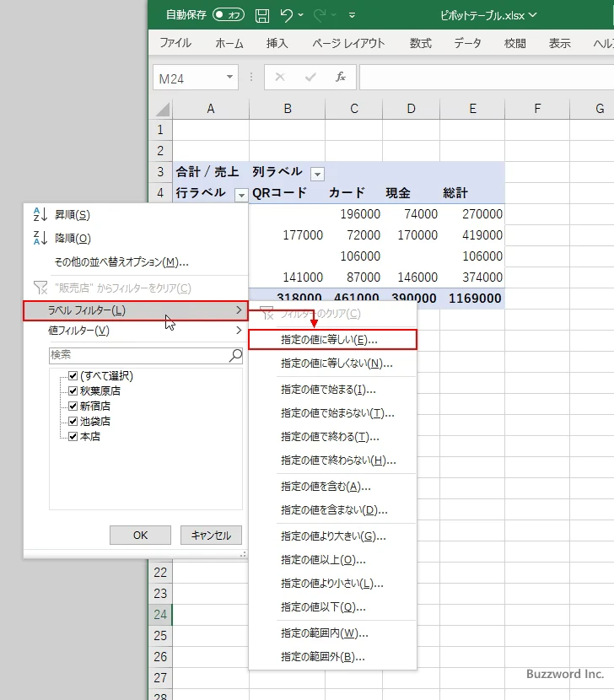The image size is (614, 700).
Task: Expand the Name Box dropdown arrow
Action: [x=229, y=78]
